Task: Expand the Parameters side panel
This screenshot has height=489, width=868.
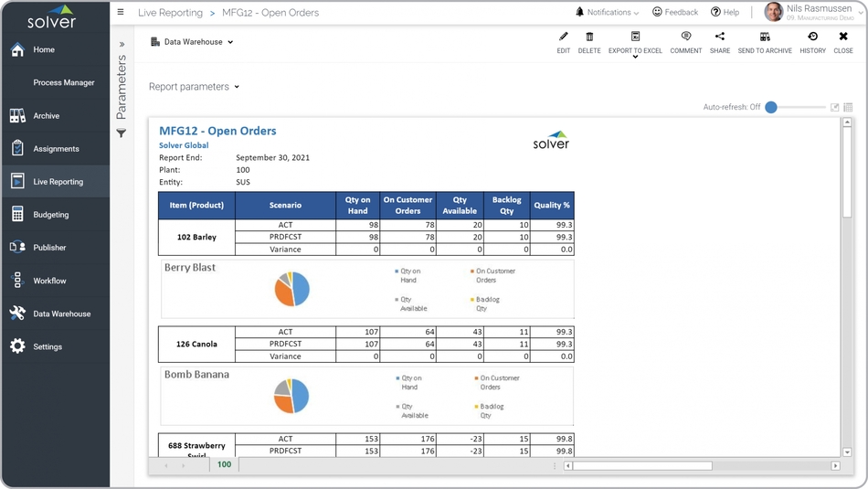Action: [122, 44]
